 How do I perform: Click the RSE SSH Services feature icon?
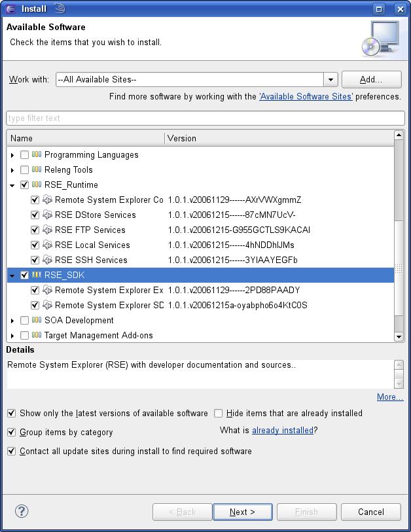[47, 260]
